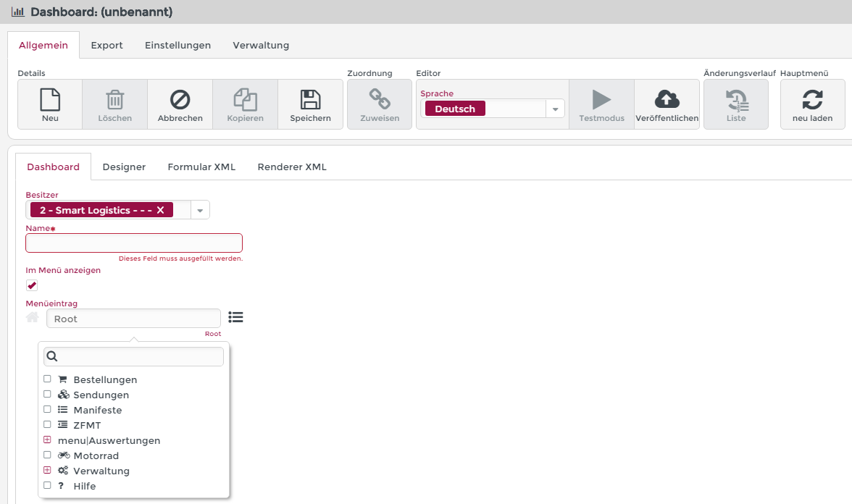Expand the Verwaltung tree node
Image resolution: width=852 pixels, height=504 pixels.
coord(47,470)
